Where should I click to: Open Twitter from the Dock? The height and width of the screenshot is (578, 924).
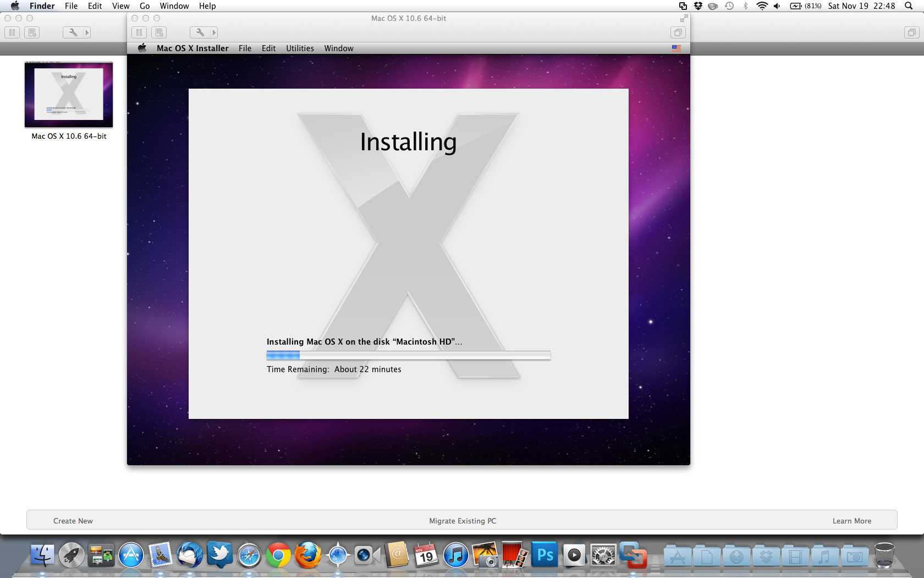coord(219,555)
